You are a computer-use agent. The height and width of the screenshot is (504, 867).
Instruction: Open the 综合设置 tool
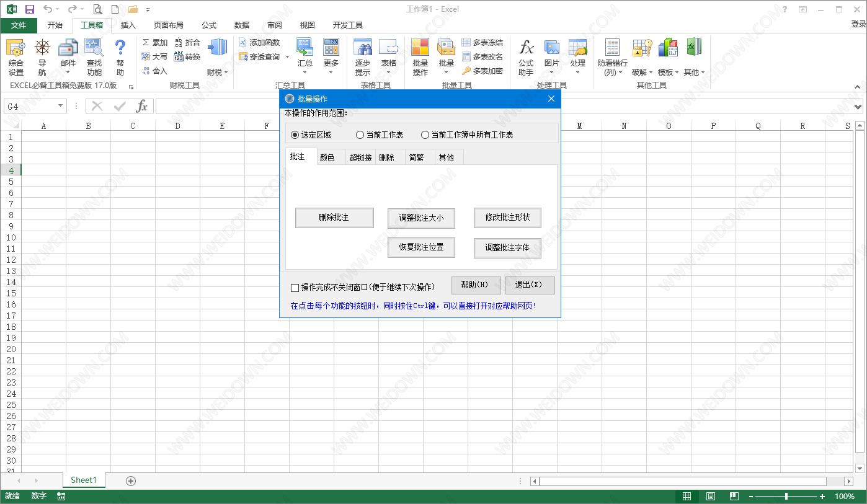coord(16,56)
